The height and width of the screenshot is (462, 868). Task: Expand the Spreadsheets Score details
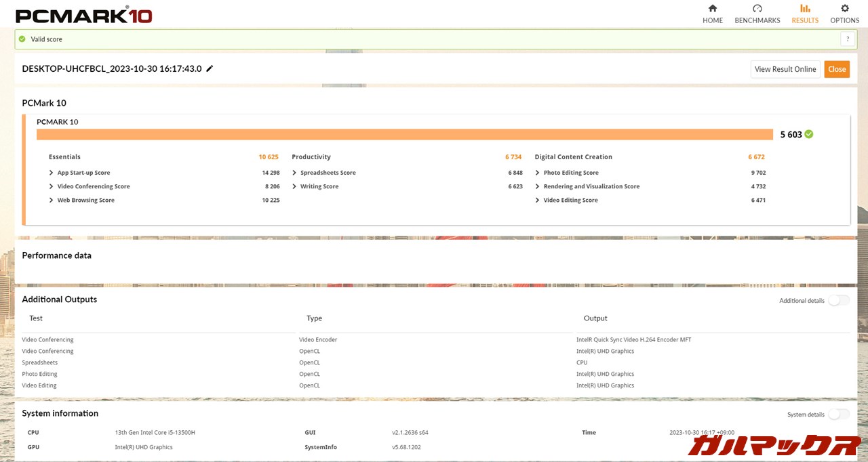coord(294,173)
